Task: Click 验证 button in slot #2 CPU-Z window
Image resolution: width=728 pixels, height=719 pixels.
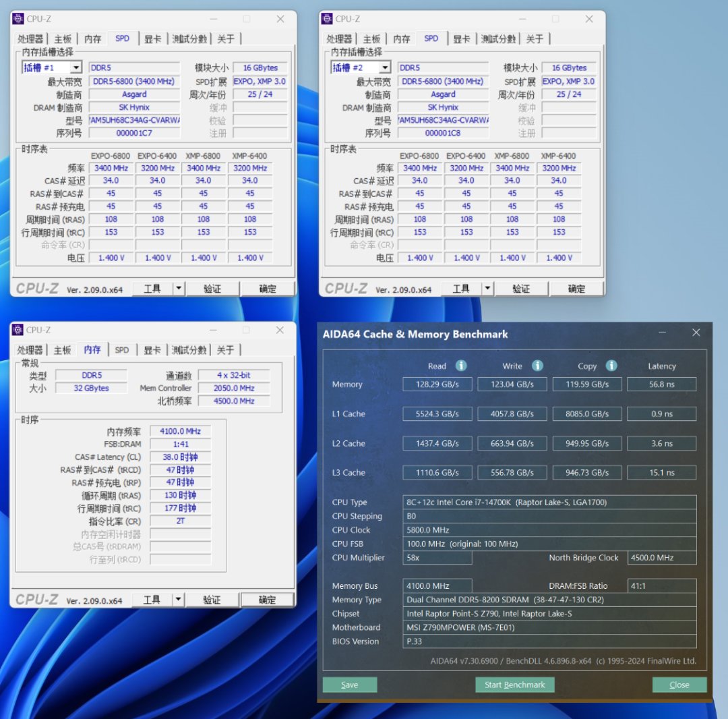Action: click(x=521, y=289)
